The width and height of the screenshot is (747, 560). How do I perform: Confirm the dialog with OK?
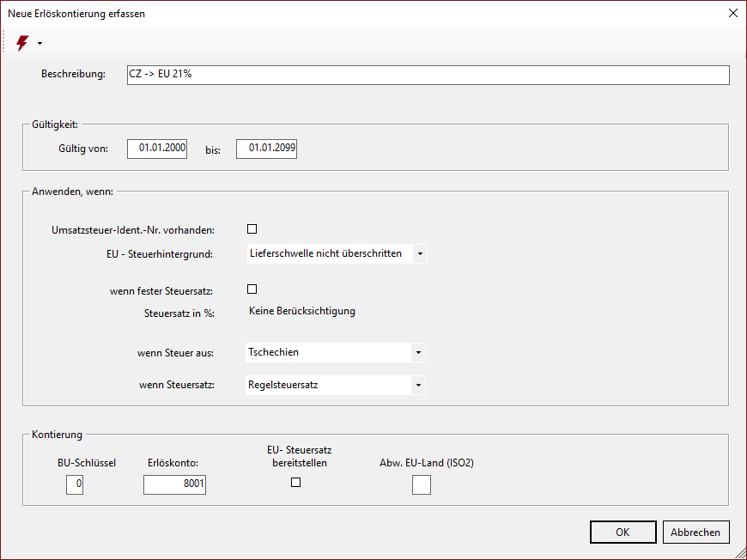click(622, 533)
